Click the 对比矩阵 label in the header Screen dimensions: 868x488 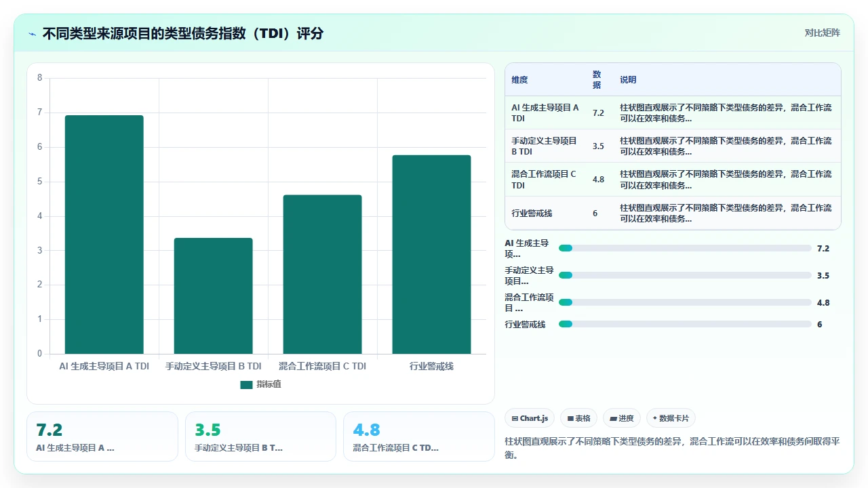pyautogui.click(x=823, y=33)
